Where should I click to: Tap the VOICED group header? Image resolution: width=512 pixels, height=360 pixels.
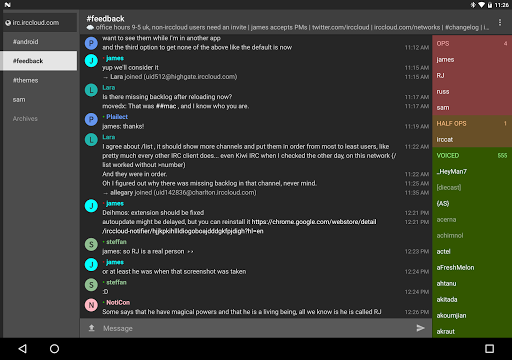click(x=472, y=156)
